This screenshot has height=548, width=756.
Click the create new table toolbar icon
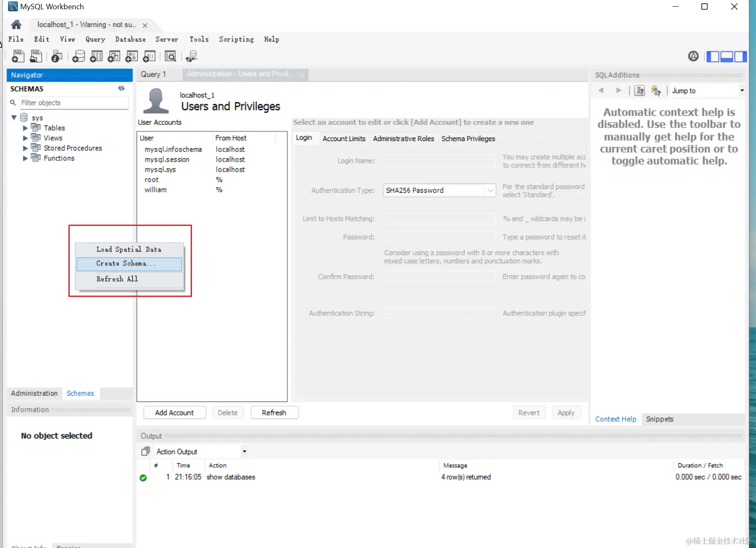(96, 56)
